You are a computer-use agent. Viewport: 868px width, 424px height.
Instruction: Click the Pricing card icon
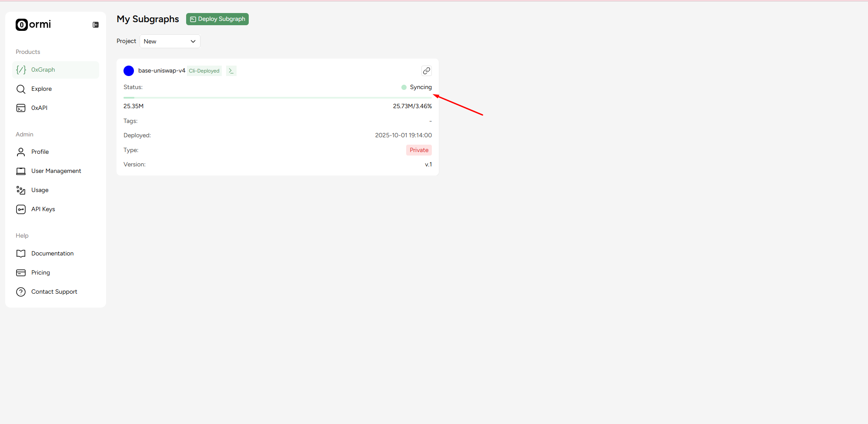coord(21,273)
